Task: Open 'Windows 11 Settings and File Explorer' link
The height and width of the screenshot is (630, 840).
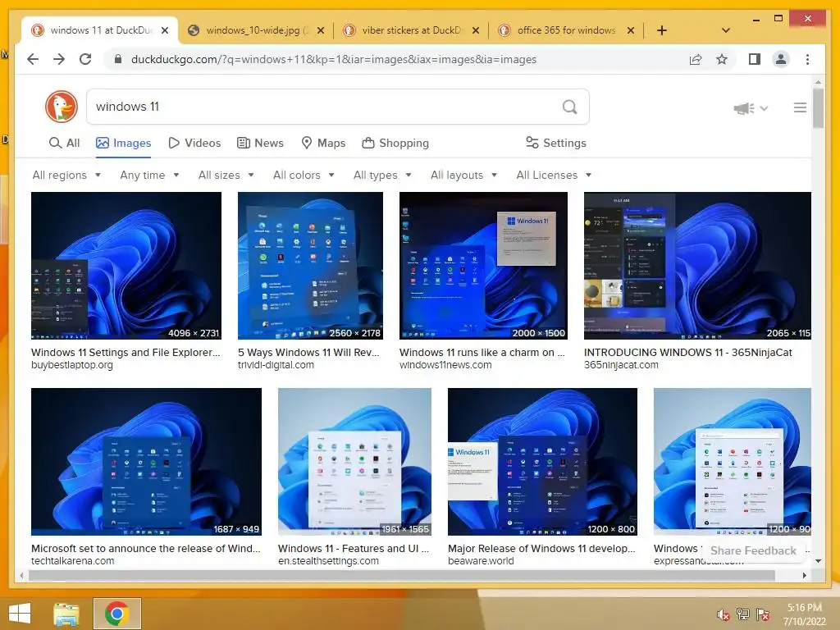Action: 126,353
